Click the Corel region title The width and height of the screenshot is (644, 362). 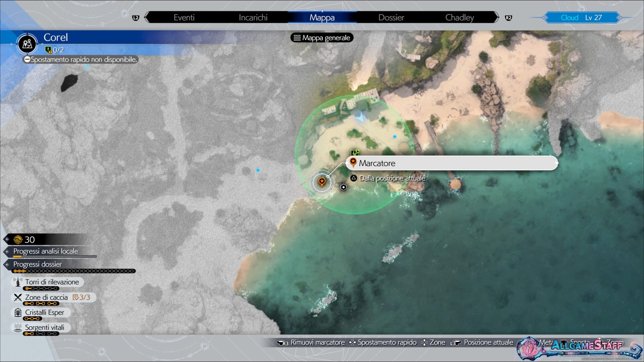56,37
